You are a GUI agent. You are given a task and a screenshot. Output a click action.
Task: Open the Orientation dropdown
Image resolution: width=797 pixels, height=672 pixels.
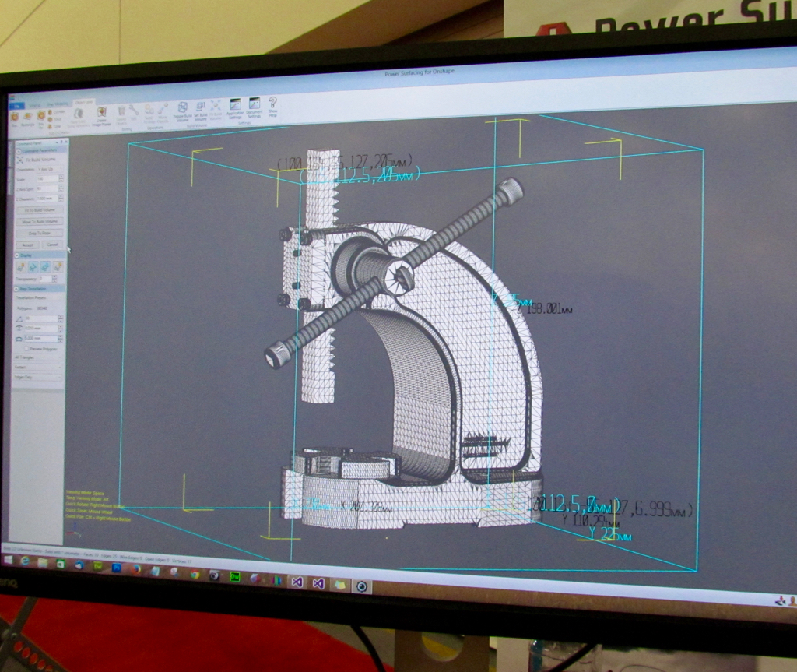[51, 169]
